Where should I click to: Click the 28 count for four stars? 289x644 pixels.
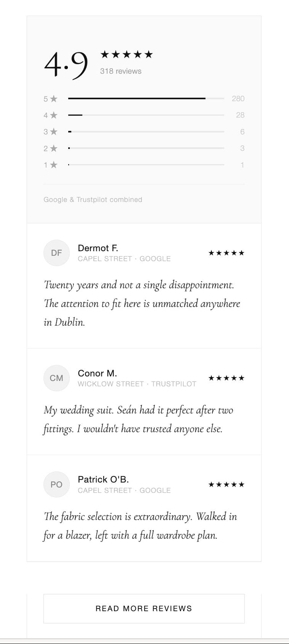(240, 115)
